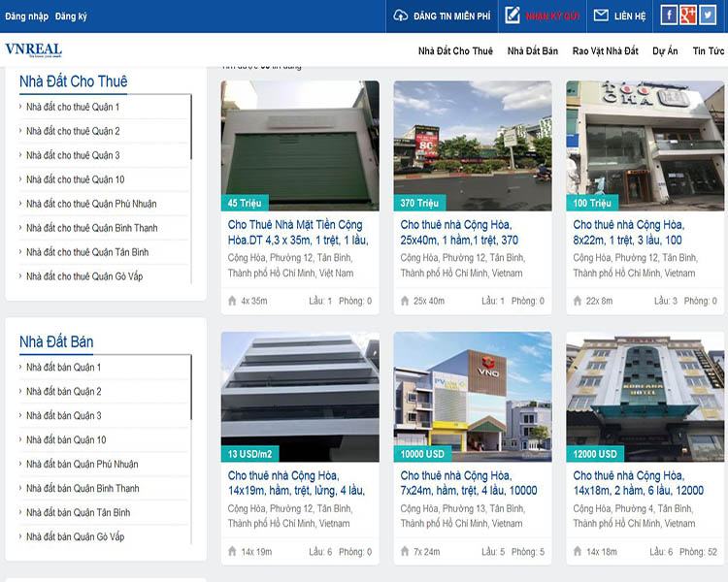The width and height of the screenshot is (728, 582).
Task: Click the Đăng nhập link
Action: click(26, 16)
